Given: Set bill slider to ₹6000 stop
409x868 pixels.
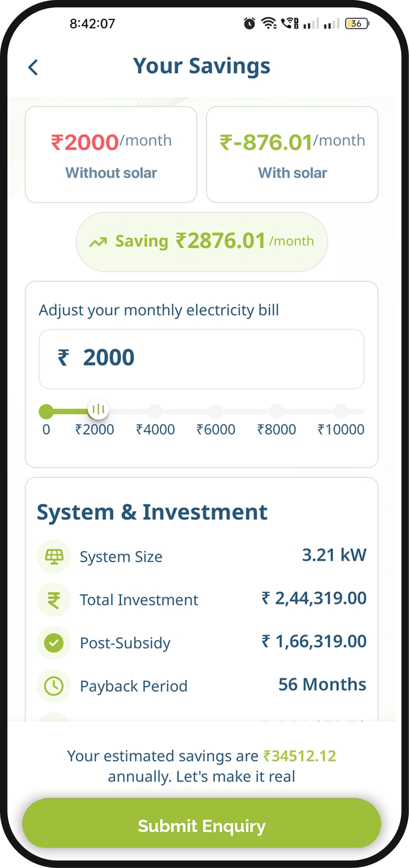Looking at the screenshot, I should click(216, 411).
